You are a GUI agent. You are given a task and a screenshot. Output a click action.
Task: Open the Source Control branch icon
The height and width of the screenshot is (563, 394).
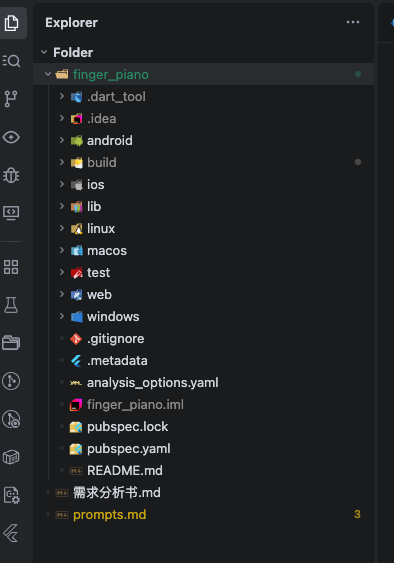point(11,99)
